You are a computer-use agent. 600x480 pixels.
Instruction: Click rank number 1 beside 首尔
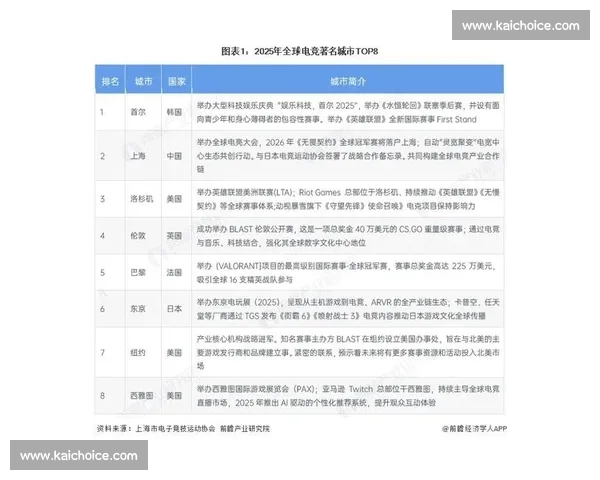(102, 112)
